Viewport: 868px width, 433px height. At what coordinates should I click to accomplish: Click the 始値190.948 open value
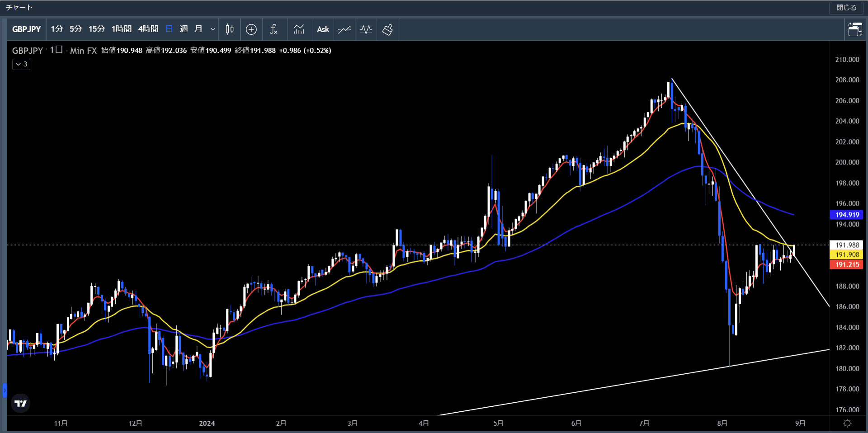click(x=122, y=51)
